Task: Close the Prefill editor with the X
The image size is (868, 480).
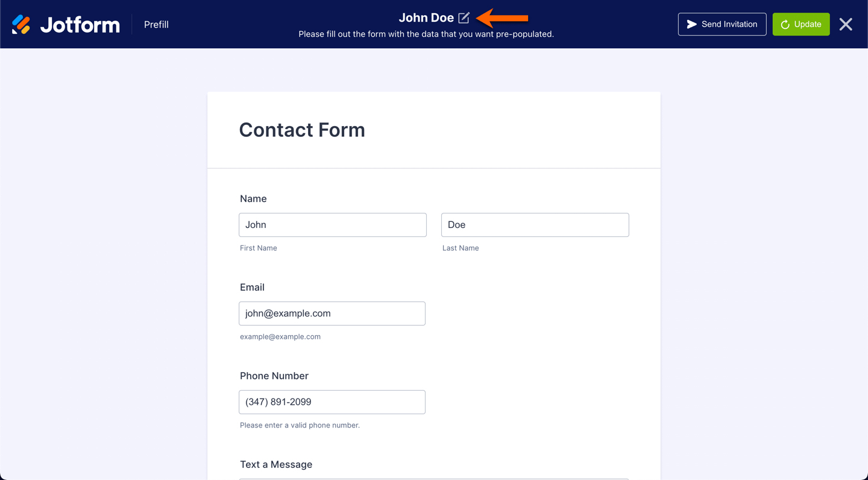Action: [x=846, y=24]
